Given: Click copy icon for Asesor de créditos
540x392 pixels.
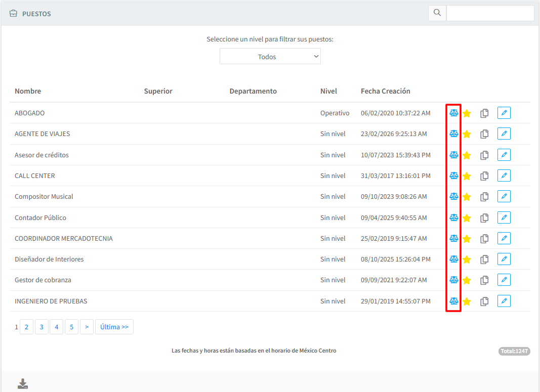Looking at the screenshot, I should pos(484,155).
